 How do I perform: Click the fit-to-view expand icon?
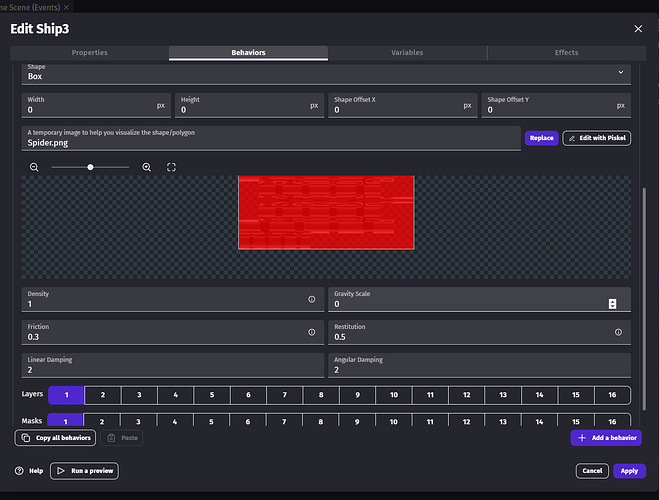click(x=171, y=167)
